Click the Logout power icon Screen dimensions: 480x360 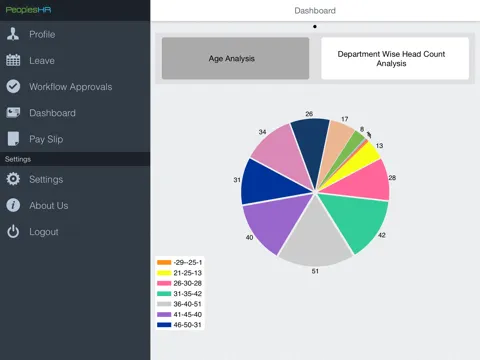[x=13, y=231]
